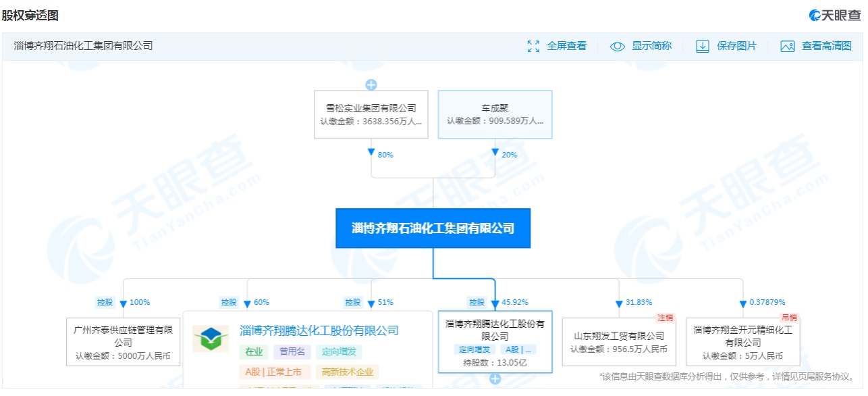Open the 淄博齐翔腾达化工股份有限公司 link in the popup card
868x396 pixels.
319,330
